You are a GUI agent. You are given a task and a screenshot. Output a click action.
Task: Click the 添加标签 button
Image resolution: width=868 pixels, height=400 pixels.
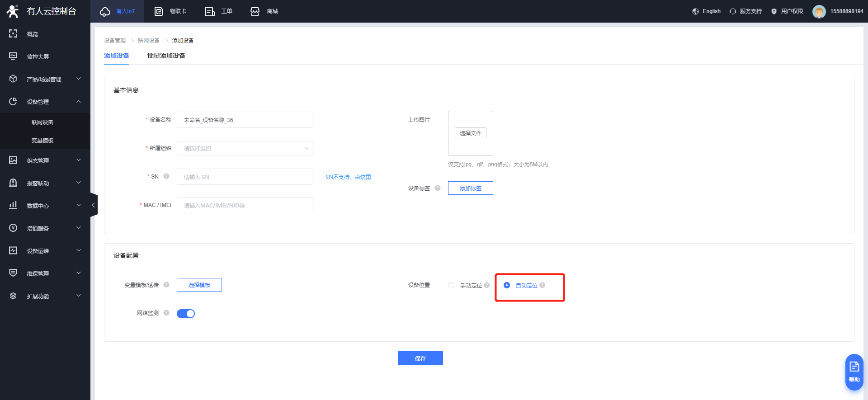[x=471, y=188]
